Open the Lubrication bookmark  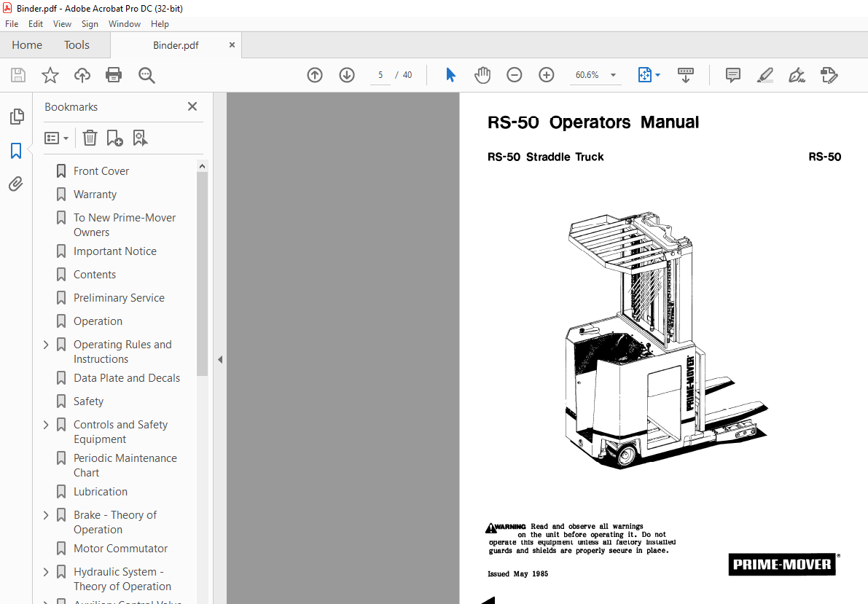pyautogui.click(x=100, y=492)
